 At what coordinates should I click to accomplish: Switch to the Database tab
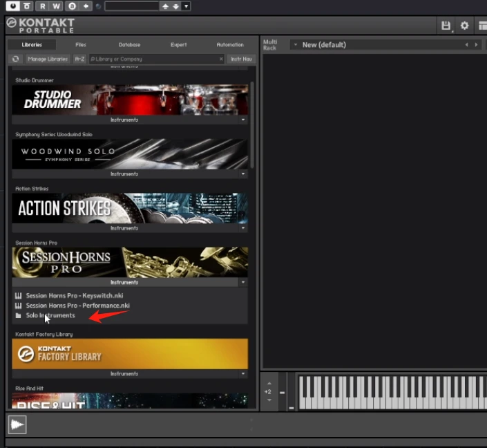coord(129,45)
